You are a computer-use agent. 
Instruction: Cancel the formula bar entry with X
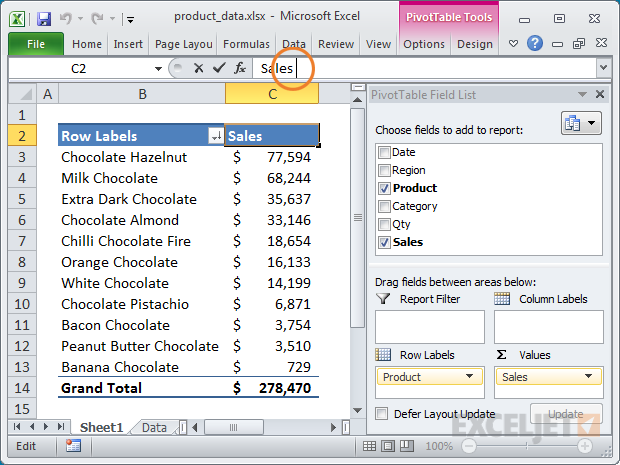(198, 68)
